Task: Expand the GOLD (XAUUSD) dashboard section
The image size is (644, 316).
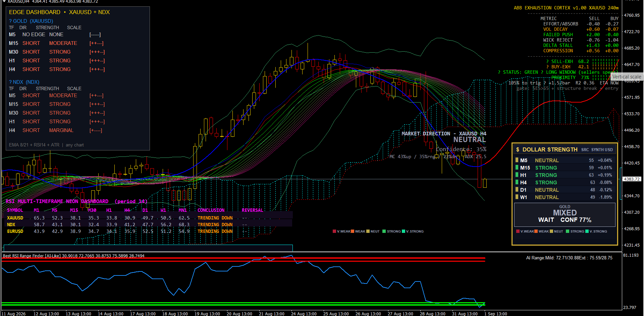Action: 31,21
